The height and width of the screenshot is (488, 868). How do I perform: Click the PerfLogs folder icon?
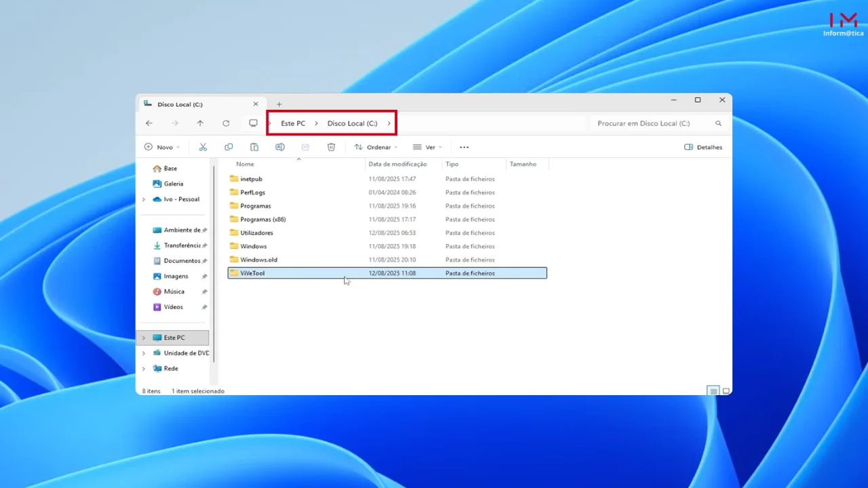tap(234, 192)
